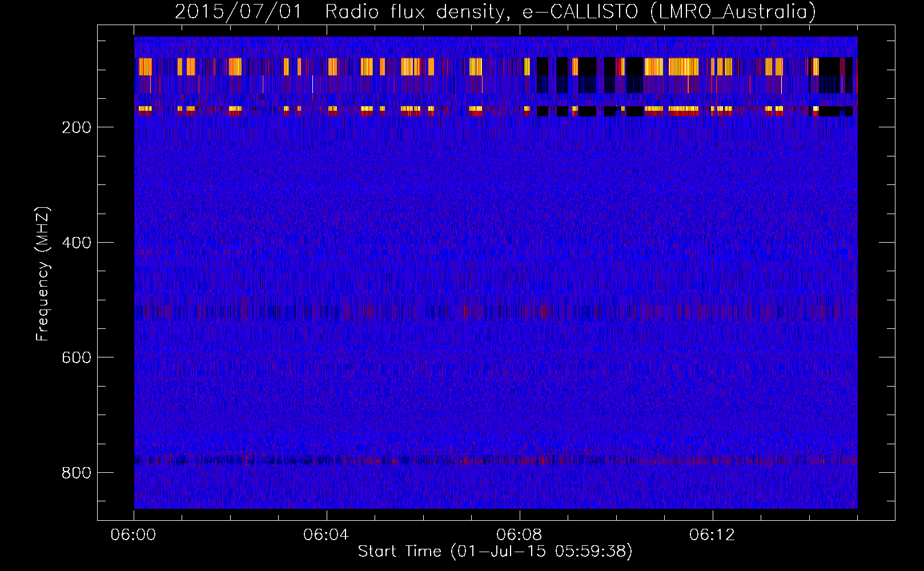Click the 800 frequency tick label

77,473
